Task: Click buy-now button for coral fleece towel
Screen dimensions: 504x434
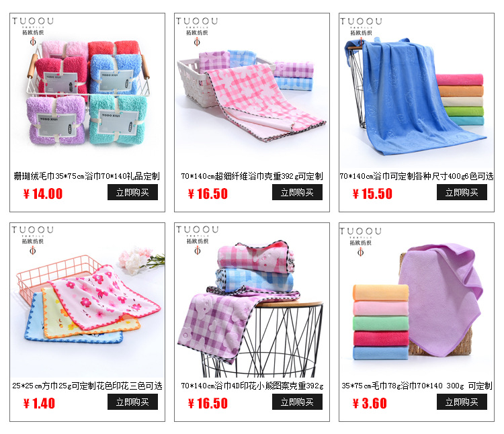Action: [x=132, y=192]
